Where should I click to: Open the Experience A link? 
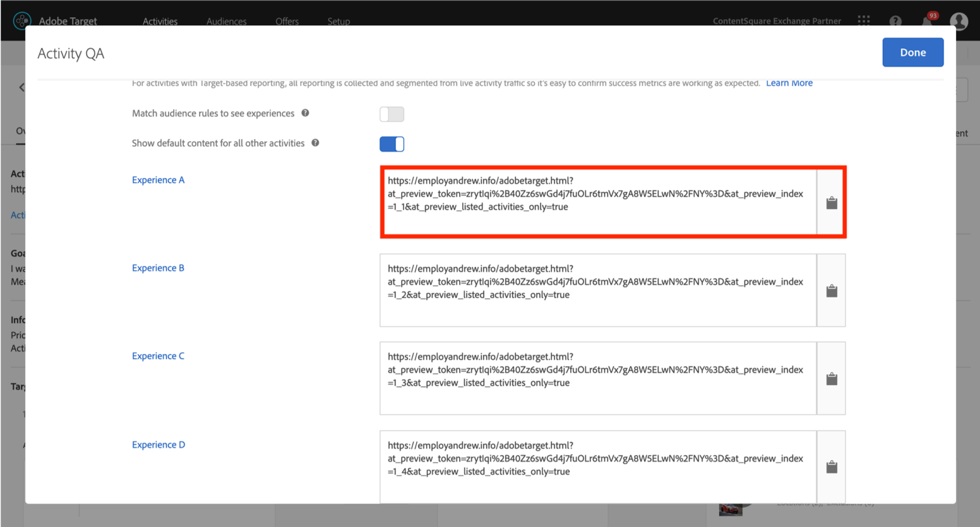click(158, 180)
